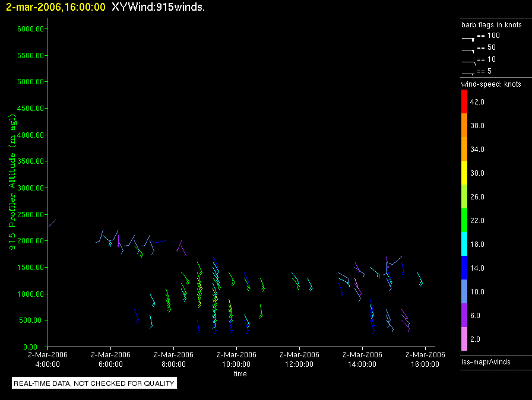Screen dimensions: 532x400
Task: Click the 'wind-speed: knots' legend header
Action: [491, 84]
